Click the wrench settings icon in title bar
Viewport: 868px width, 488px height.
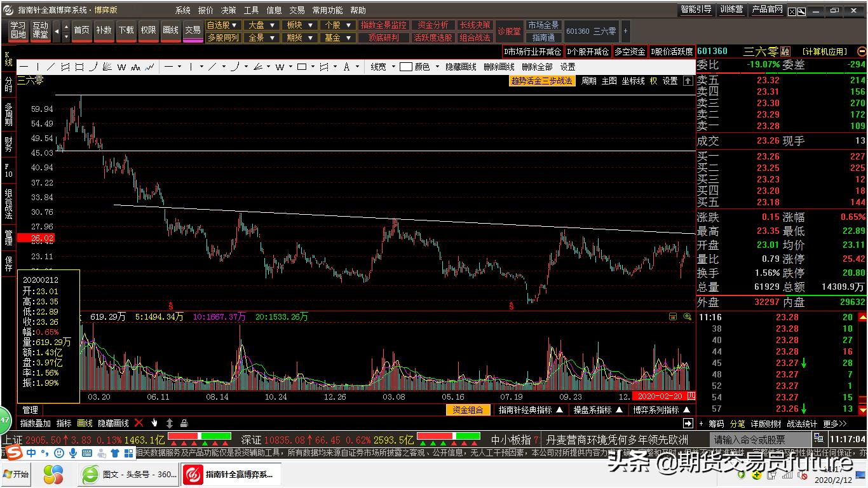click(803, 11)
